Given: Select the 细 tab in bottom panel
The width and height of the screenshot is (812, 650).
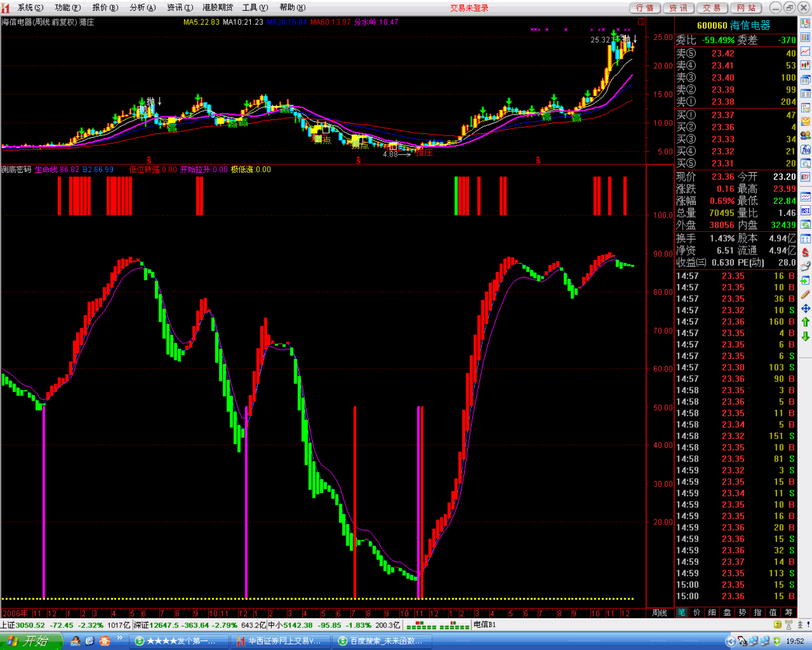Looking at the screenshot, I should coord(712,612).
